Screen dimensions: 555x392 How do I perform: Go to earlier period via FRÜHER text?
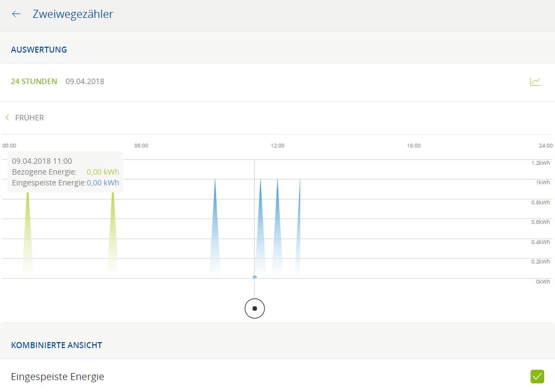29,118
